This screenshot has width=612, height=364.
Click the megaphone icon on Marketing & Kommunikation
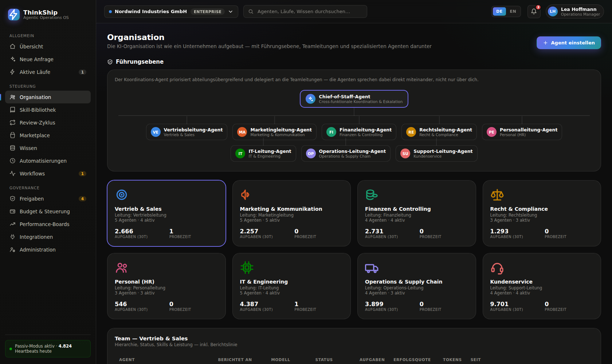(x=245, y=195)
